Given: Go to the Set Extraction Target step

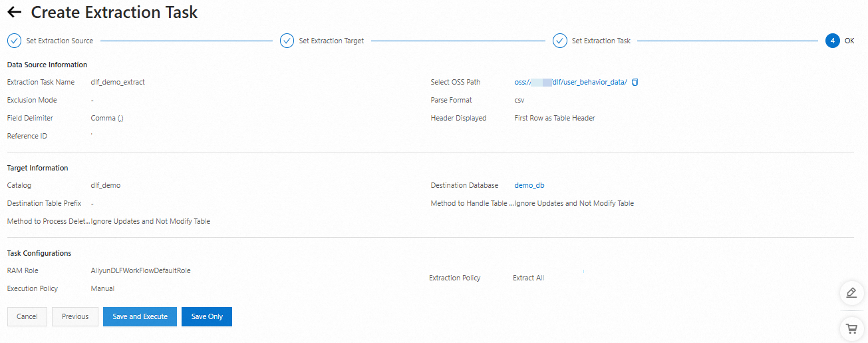Looking at the screenshot, I should pyautogui.click(x=331, y=41).
